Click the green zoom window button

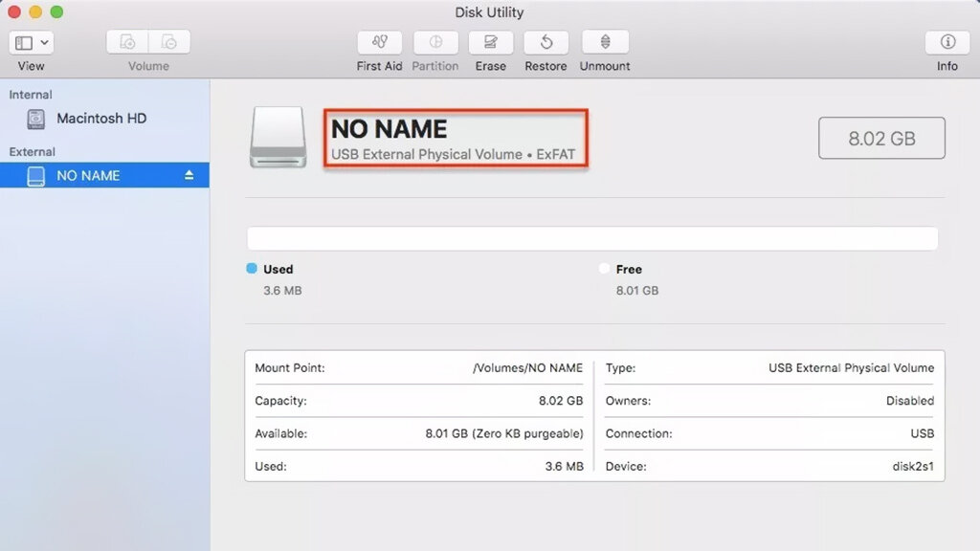(x=56, y=11)
